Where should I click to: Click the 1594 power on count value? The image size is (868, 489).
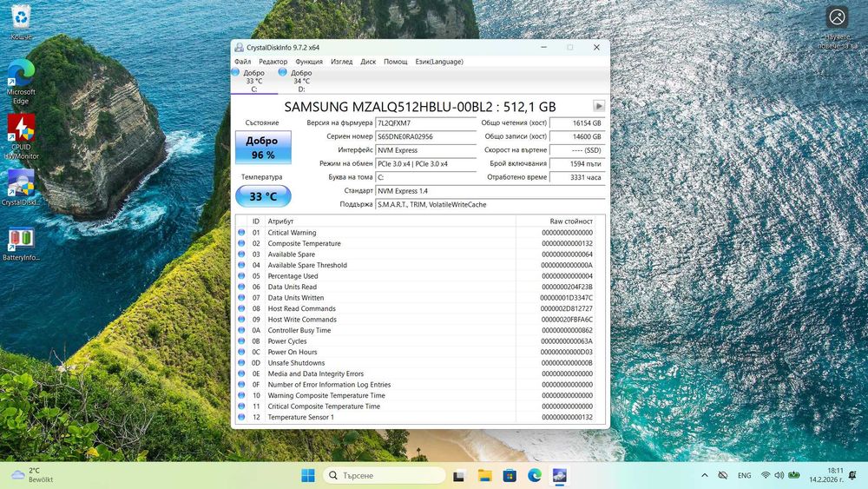577,164
